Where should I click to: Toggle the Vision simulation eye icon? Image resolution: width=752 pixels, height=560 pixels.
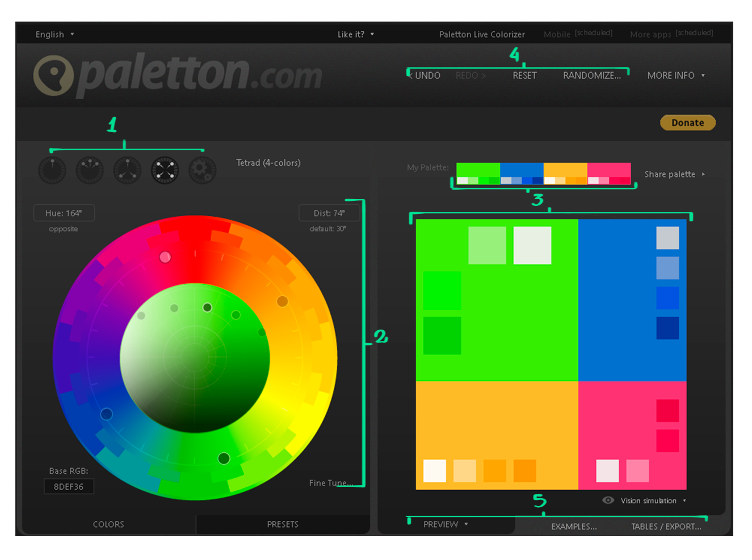click(x=608, y=500)
